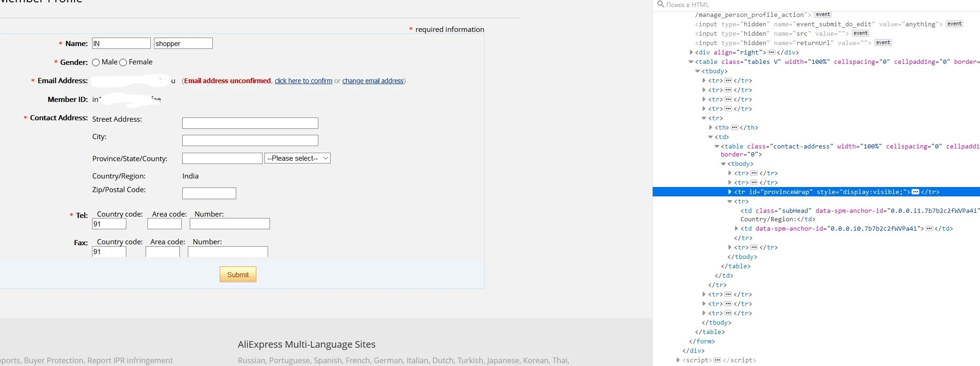This screenshot has height=366, width=980.
Task: Click Fax country code field with 91
Action: click(109, 251)
